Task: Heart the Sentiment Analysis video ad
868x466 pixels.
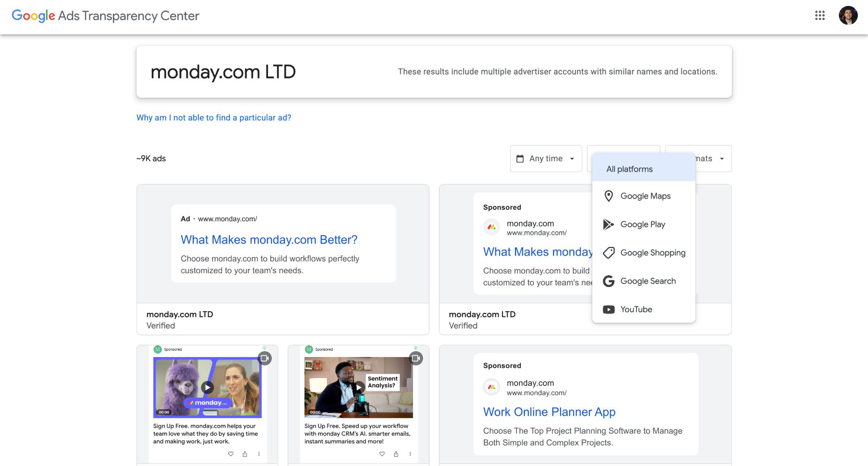Action: (x=382, y=454)
